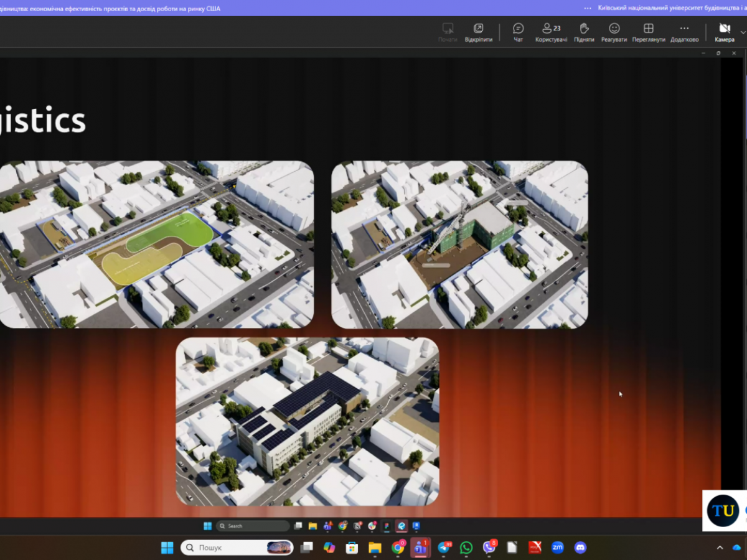
Task: Expand the camera options arrow
Action: (743, 32)
